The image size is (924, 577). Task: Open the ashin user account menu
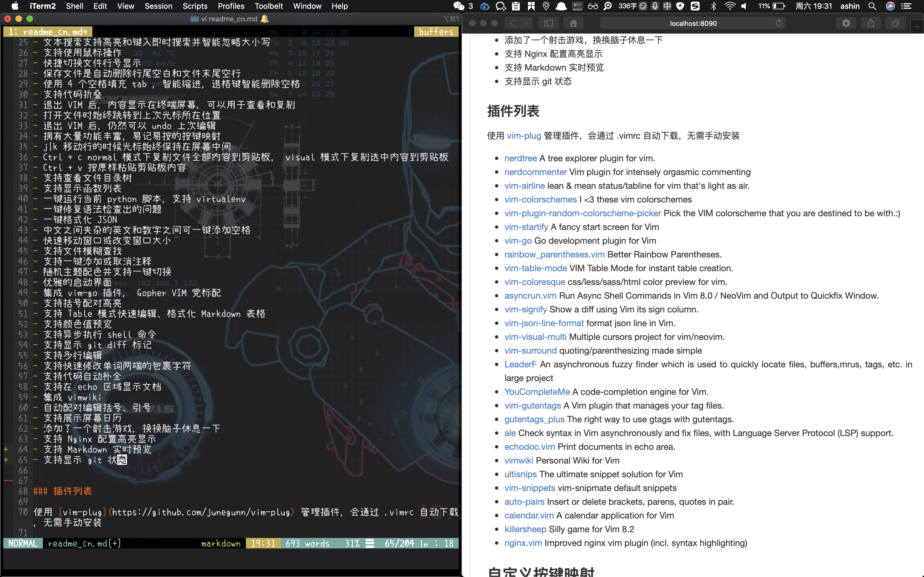(x=849, y=6)
